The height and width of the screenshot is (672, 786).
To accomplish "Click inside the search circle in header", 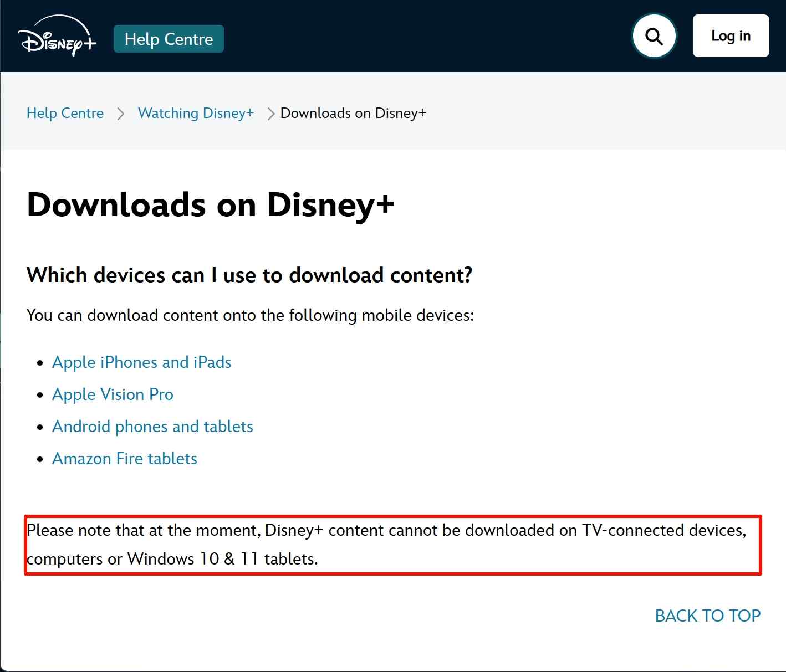I will point(654,35).
